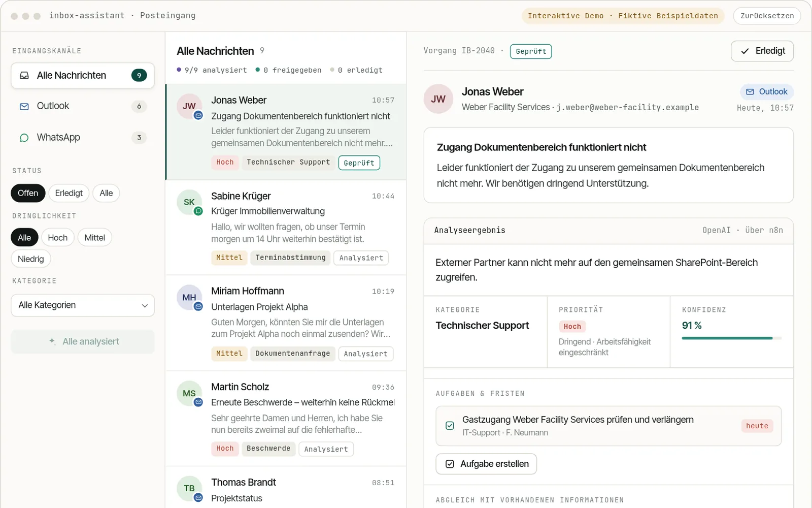Click the MS avatar of Martin Scholz

coord(189,393)
